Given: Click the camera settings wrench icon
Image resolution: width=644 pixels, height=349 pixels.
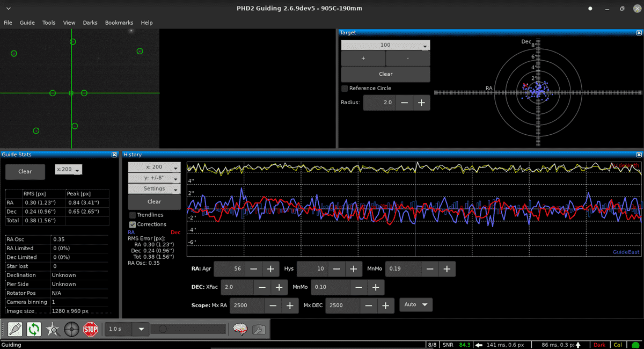Looking at the screenshot, I should pyautogui.click(x=259, y=329).
